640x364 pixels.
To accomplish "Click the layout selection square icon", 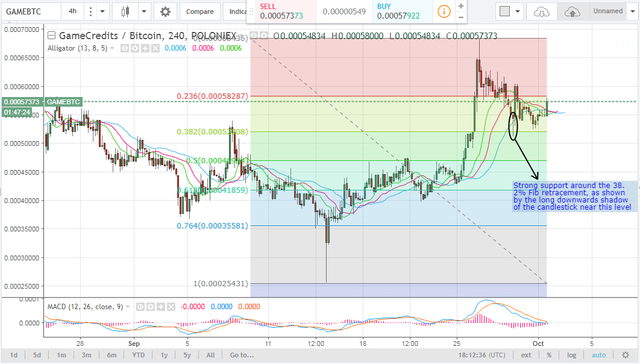I will 505,11.
